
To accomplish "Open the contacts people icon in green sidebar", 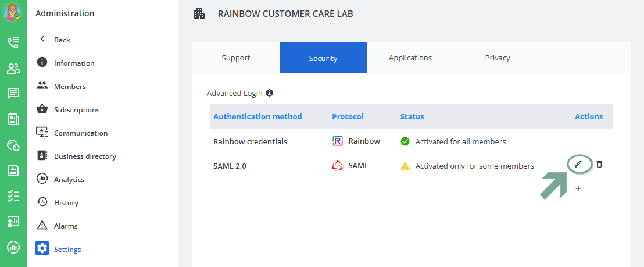I will [13, 69].
